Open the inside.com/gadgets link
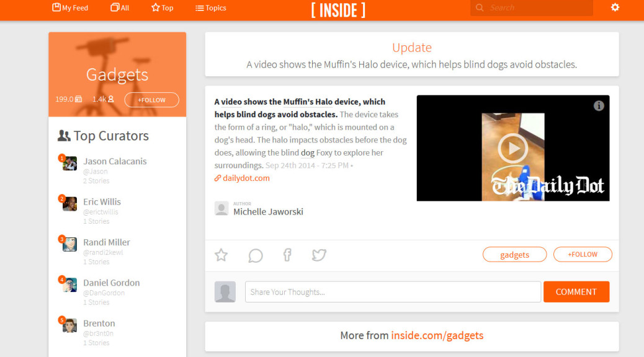 (x=437, y=336)
